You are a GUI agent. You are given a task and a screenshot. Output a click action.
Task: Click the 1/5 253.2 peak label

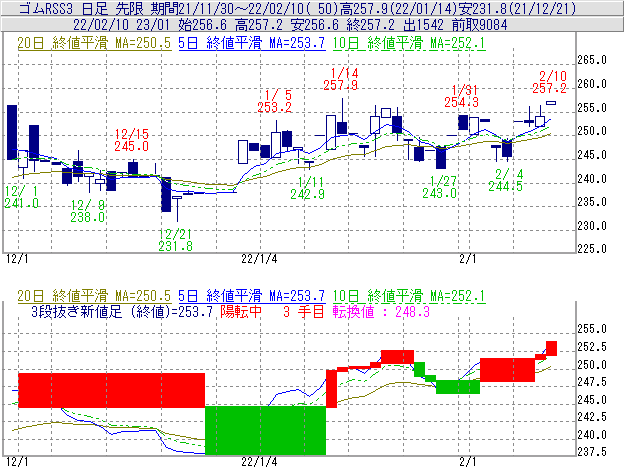275,101
